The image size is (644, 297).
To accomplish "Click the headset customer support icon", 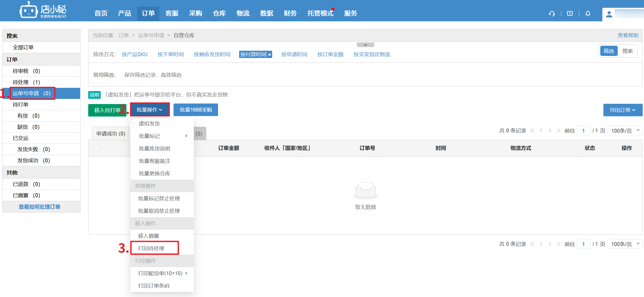I will pyautogui.click(x=552, y=14).
